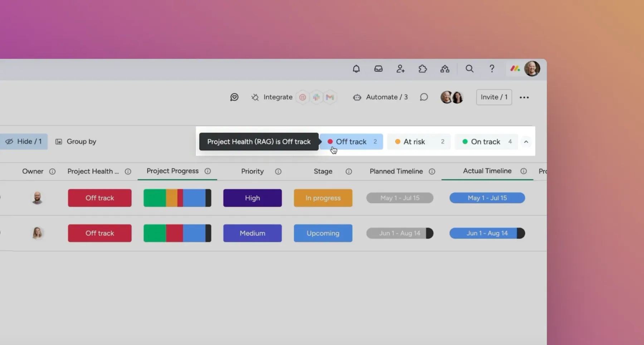Screen dimensions: 644x345
Task: Click the user profile avatar at top right
Action: click(532, 69)
